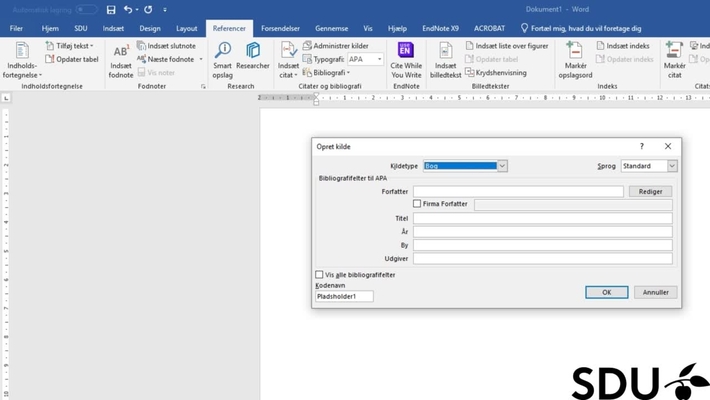Click the tab selector icon left of ruler
The height and width of the screenshot is (400, 710).
tap(6, 98)
